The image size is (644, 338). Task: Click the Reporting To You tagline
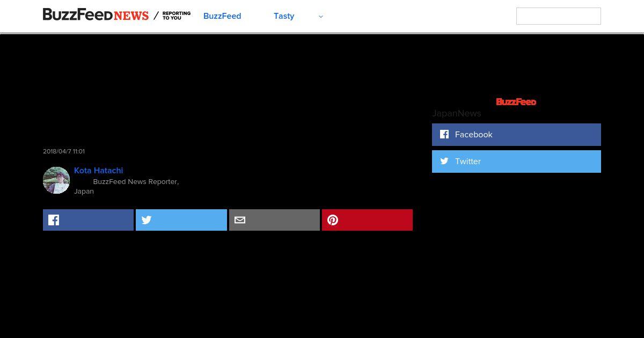(177, 16)
